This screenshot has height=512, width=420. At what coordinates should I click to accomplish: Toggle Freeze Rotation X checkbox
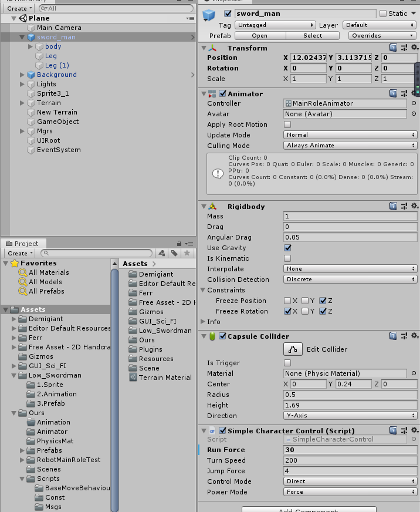click(287, 311)
